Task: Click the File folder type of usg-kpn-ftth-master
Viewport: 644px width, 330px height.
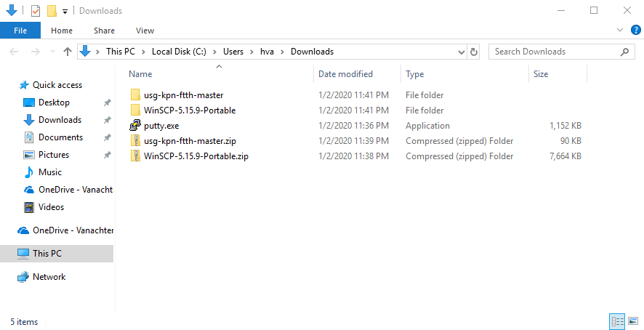Action: [x=424, y=95]
